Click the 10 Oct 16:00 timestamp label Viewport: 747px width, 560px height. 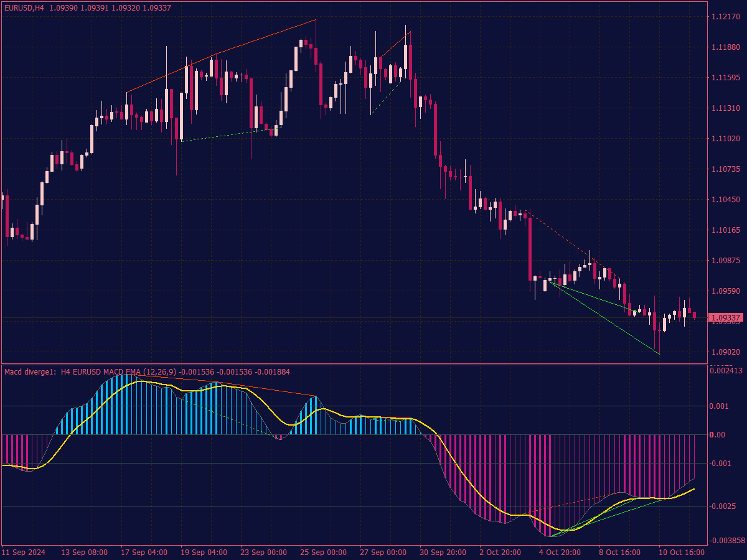[681, 551]
